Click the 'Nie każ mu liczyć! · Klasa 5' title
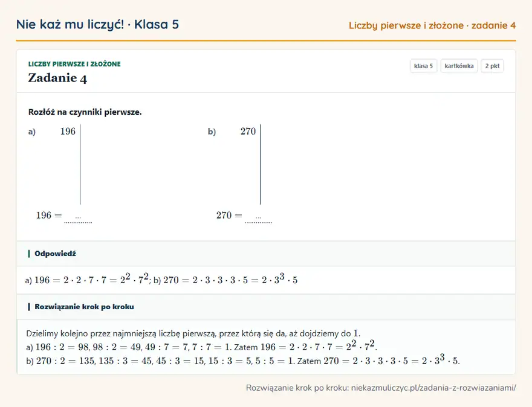 pyautogui.click(x=97, y=24)
